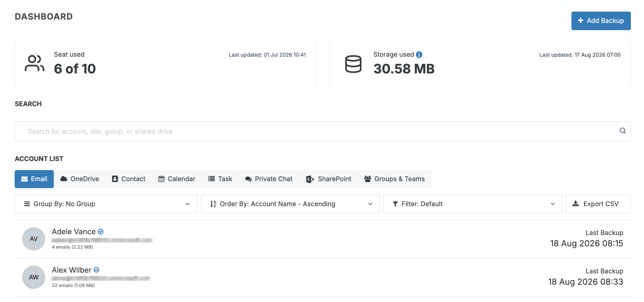The width and height of the screenshot is (644, 302).
Task: Click Alex Wilber verified badge icon
Action: point(96,270)
